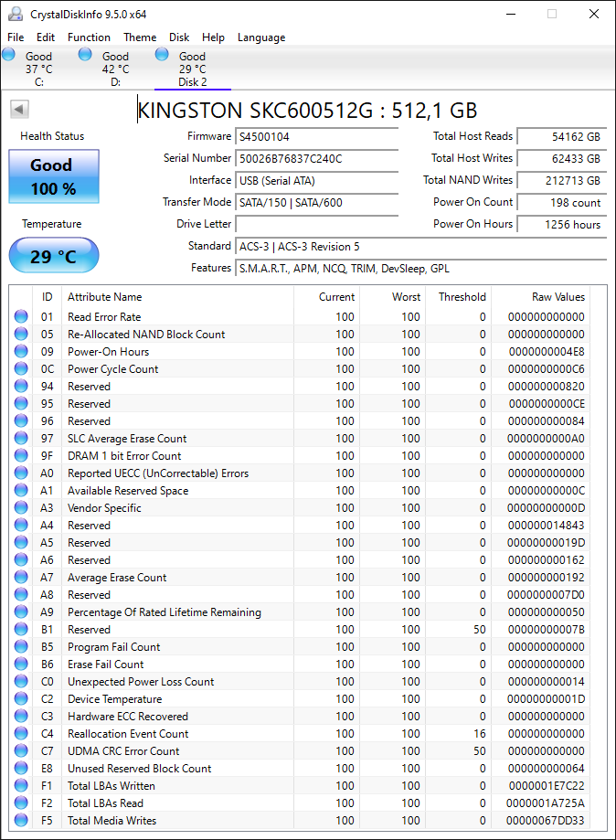Open the Language menu
Image resolution: width=616 pixels, height=840 pixels.
click(261, 37)
